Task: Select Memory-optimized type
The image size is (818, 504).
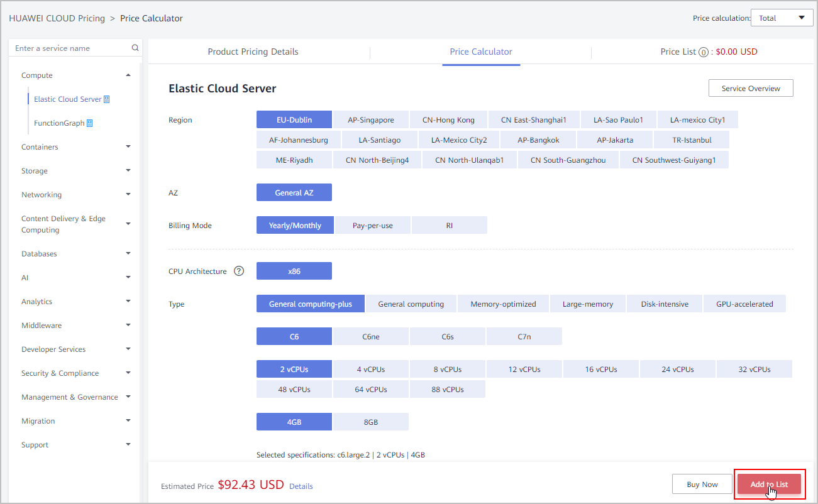Action: tap(503, 304)
